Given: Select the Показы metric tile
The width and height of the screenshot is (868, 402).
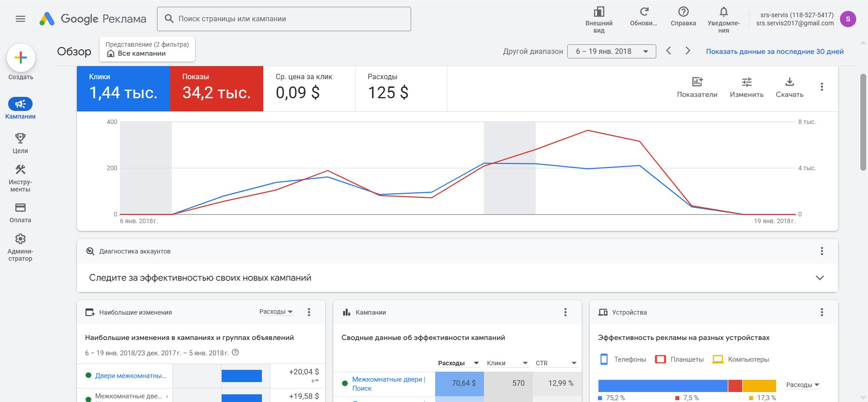Looking at the screenshot, I should point(217,89).
